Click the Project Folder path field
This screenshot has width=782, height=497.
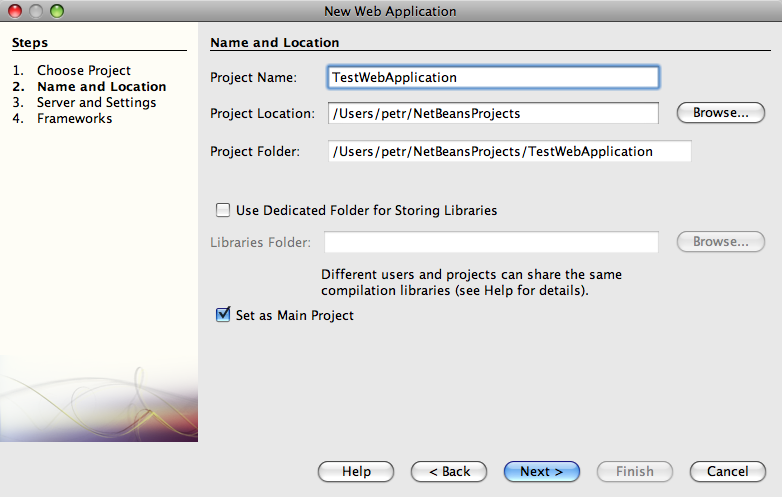click(509, 151)
